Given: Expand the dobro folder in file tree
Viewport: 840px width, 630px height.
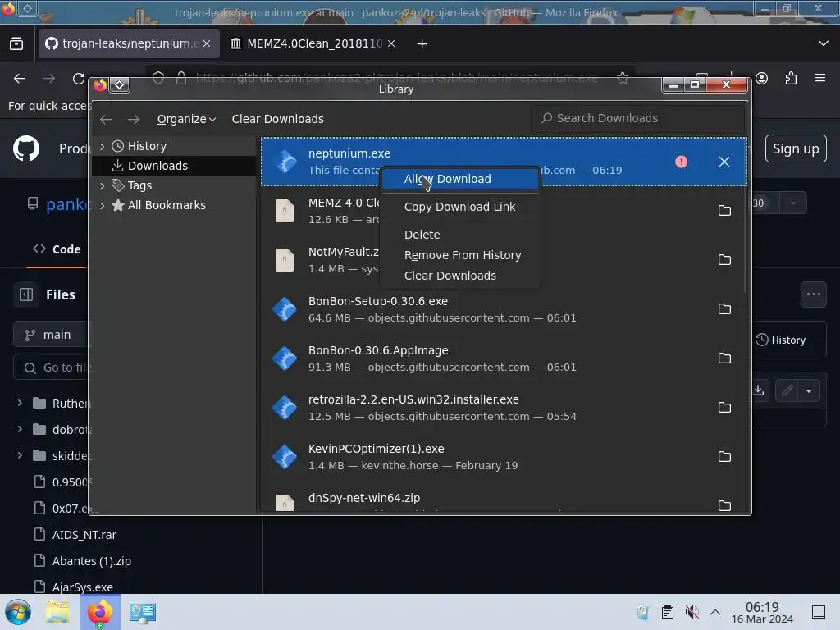Looking at the screenshot, I should pyautogui.click(x=20, y=429).
